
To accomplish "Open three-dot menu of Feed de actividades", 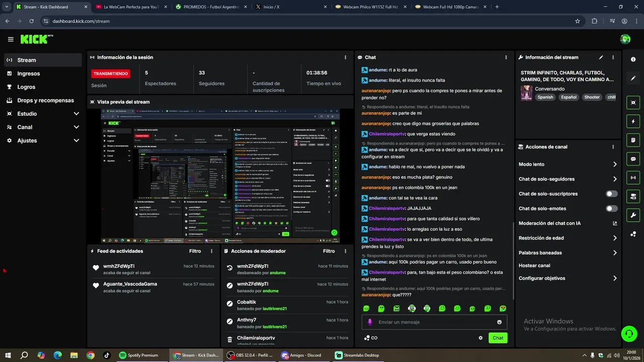I will pyautogui.click(x=211, y=251).
